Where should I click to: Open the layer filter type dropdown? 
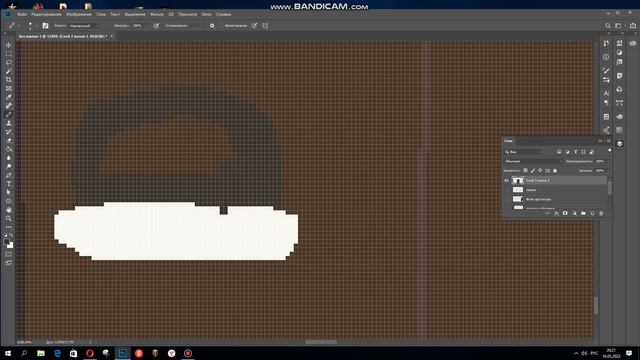(x=524, y=152)
